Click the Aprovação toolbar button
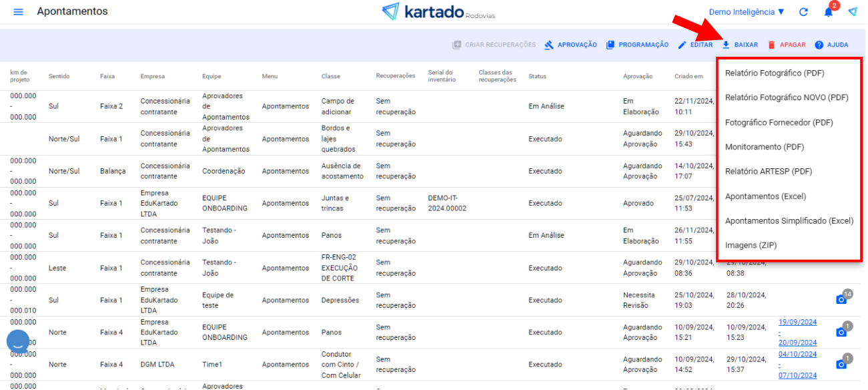The height and width of the screenshot is (390, 868). click(570, 45)
